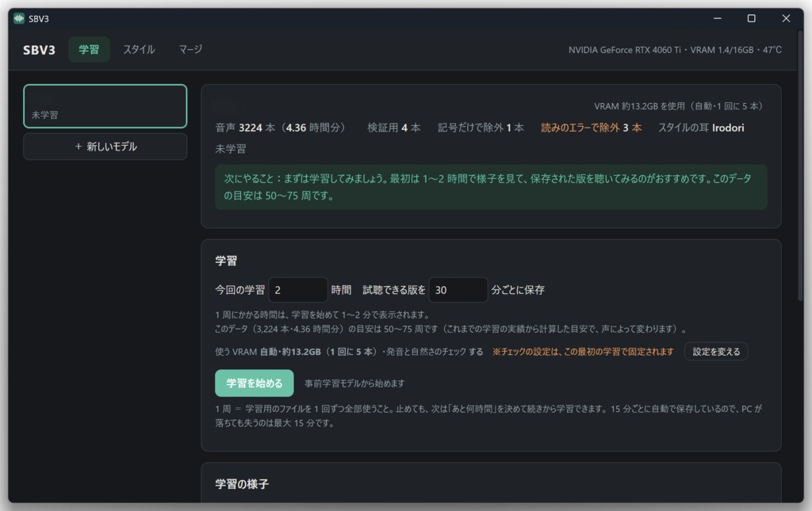This screenshot has height=511, width=812.
Task: Click the orange 読みのエラーで除外 3 本 text
Action: [591, 128]
